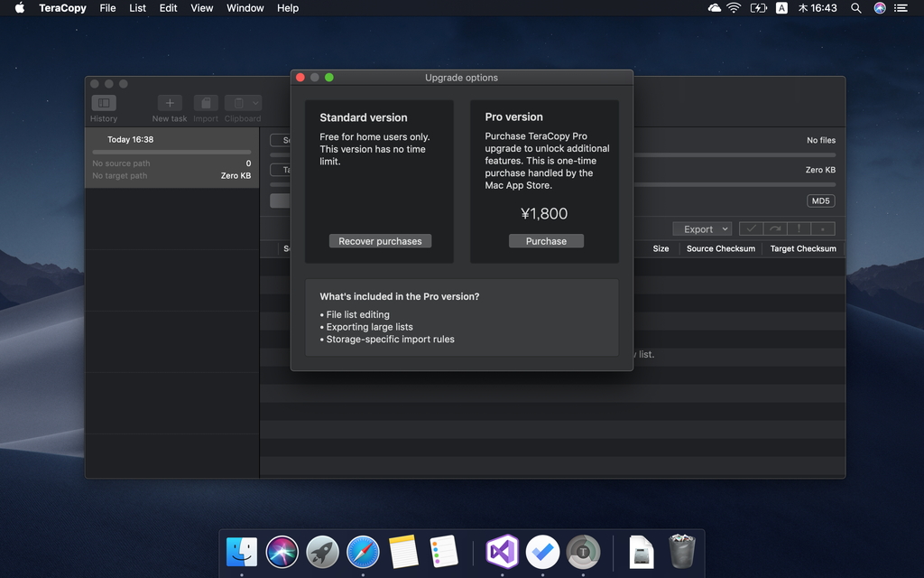Open Microsoft To Do checkmark Dock icon
Viewport: 924px width, 578px height.
[x=542, y=552]
